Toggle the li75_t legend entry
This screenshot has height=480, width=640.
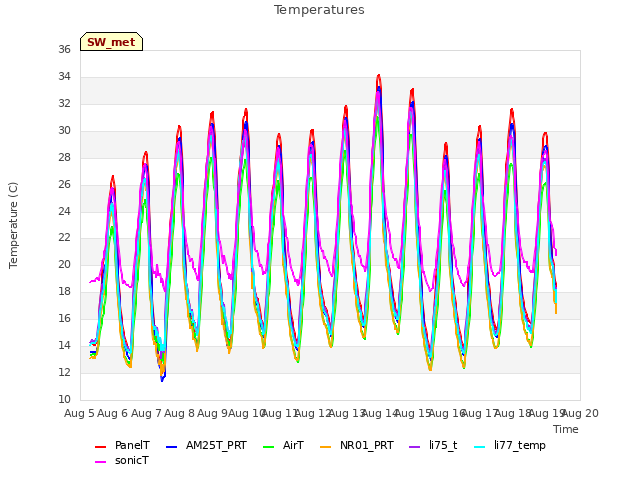[433, 445]
